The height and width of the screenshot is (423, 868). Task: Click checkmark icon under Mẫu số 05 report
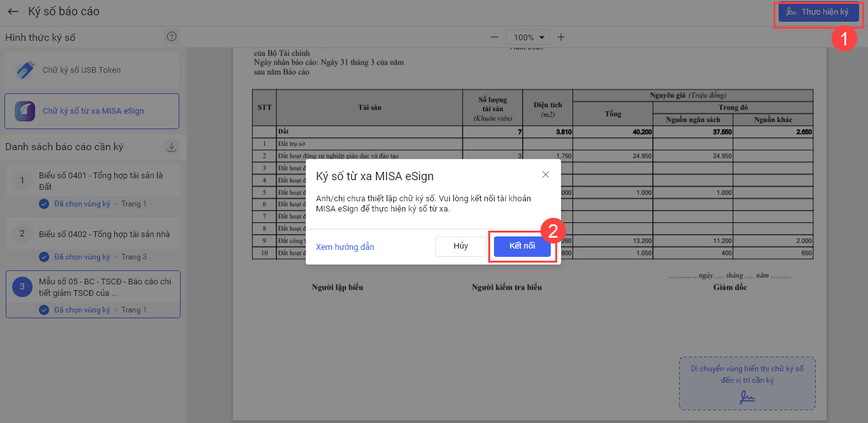coord(44,310)
